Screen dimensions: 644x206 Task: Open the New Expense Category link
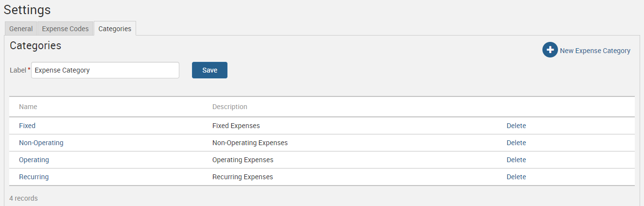[595, 51]
